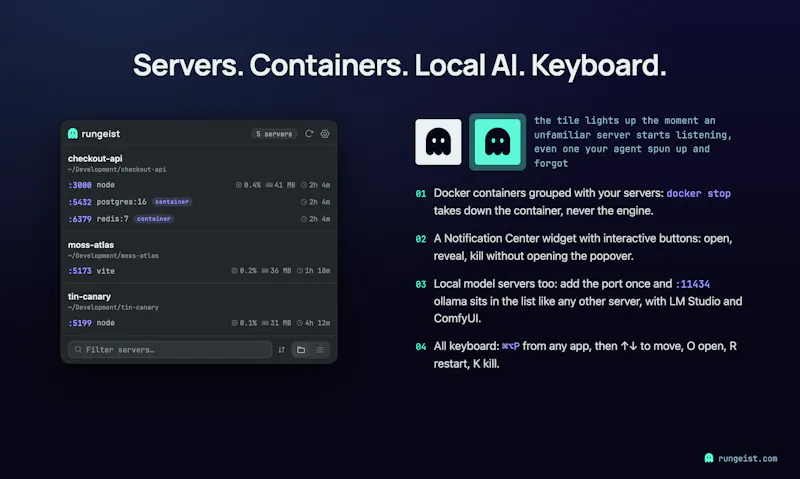Click the ghost icon beside rungeist.com

709,458
